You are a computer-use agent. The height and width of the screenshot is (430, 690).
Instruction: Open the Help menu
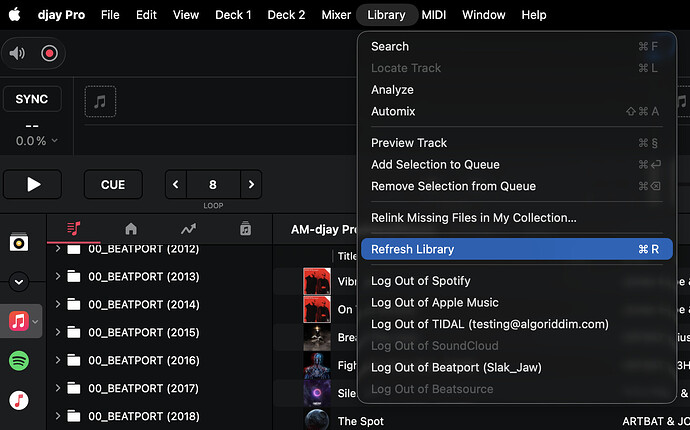coord(534,15)
